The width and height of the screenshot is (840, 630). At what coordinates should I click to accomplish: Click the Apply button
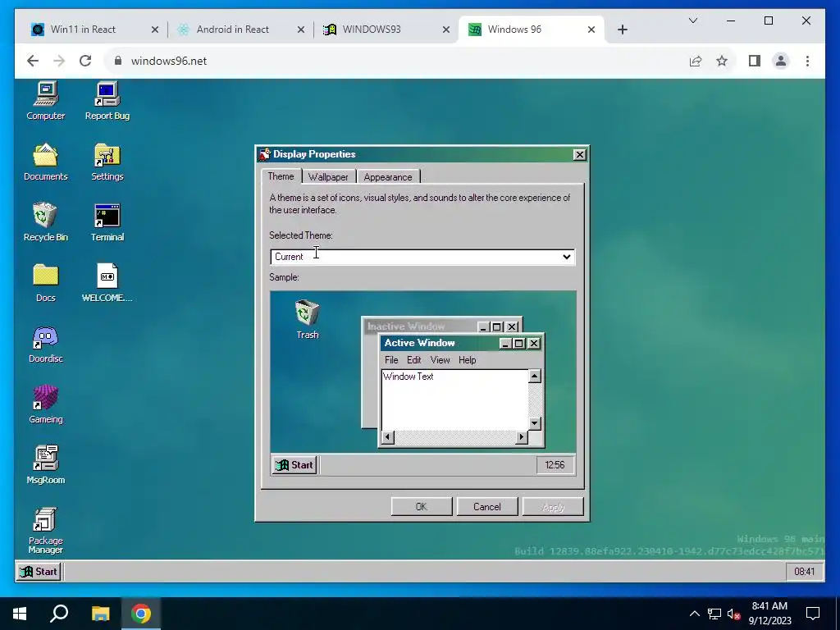[x=553, y=507]
